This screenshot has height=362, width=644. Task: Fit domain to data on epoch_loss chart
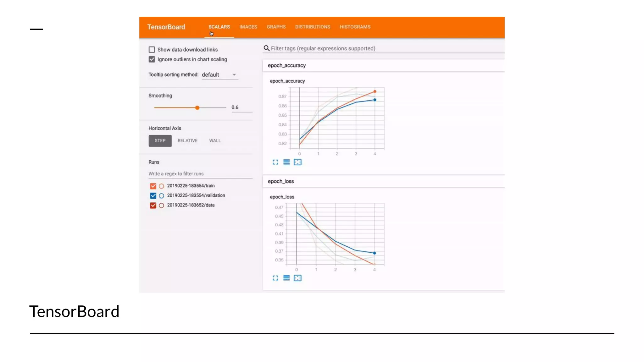(x=297, y=278)
